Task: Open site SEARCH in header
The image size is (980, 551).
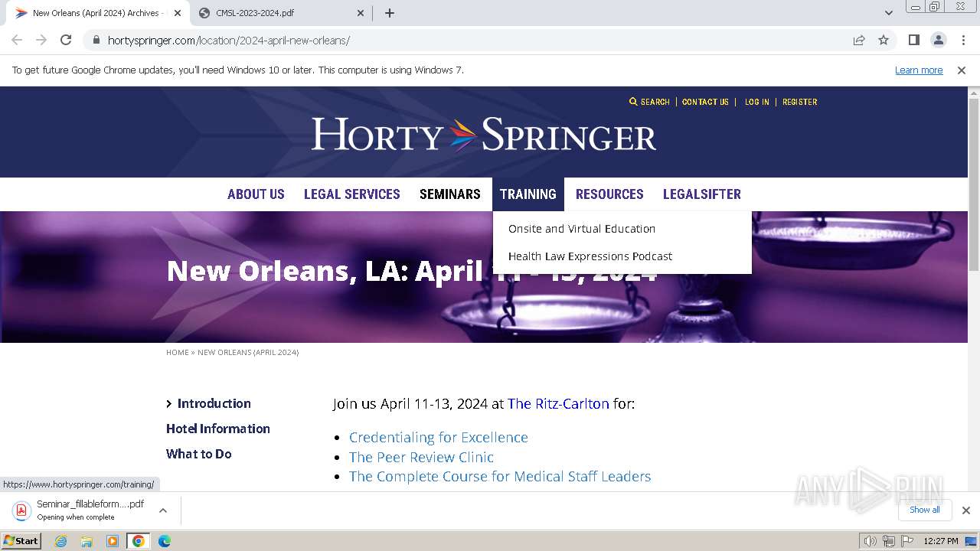Action: click(649, 102)
